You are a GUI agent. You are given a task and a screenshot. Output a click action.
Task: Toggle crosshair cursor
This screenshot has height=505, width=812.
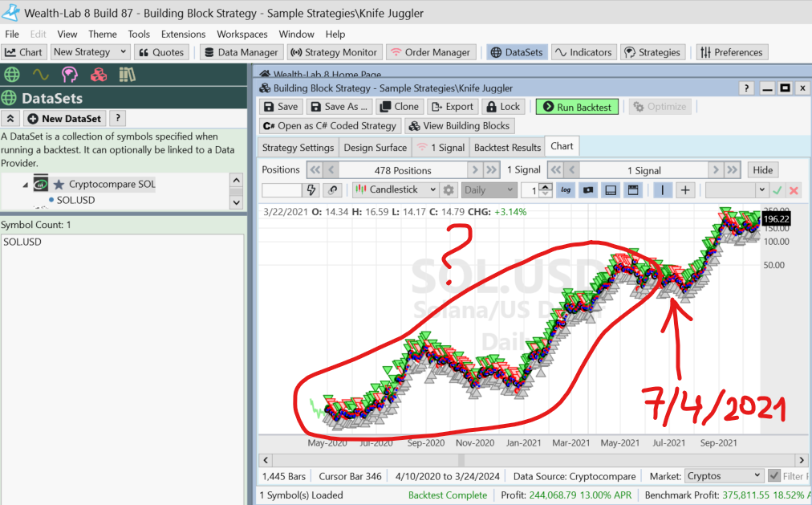[x=685, y=190]
